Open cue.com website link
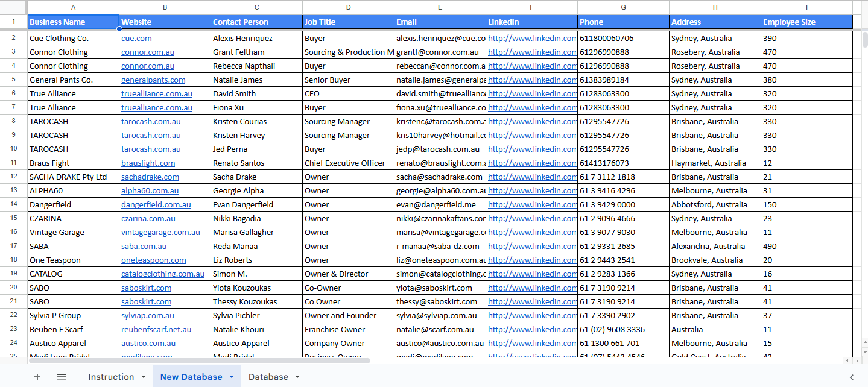This screenshot has width=868, height=387. 136,38
